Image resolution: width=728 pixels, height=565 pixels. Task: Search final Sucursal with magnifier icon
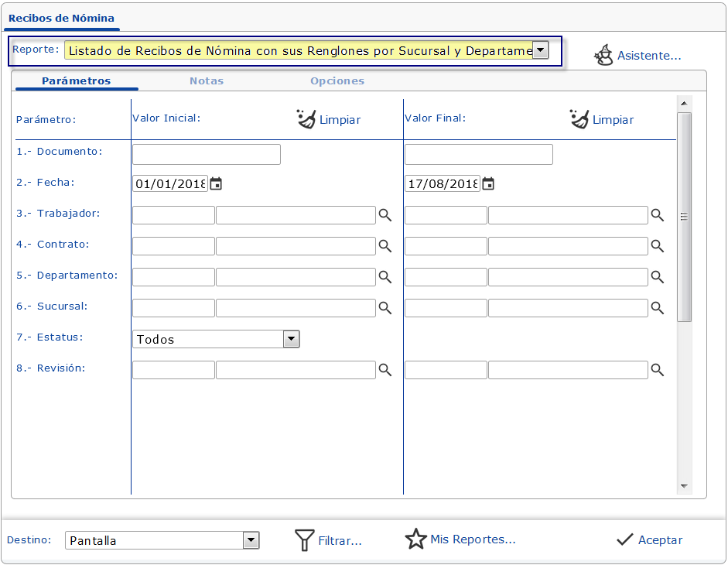pos(658,308)
